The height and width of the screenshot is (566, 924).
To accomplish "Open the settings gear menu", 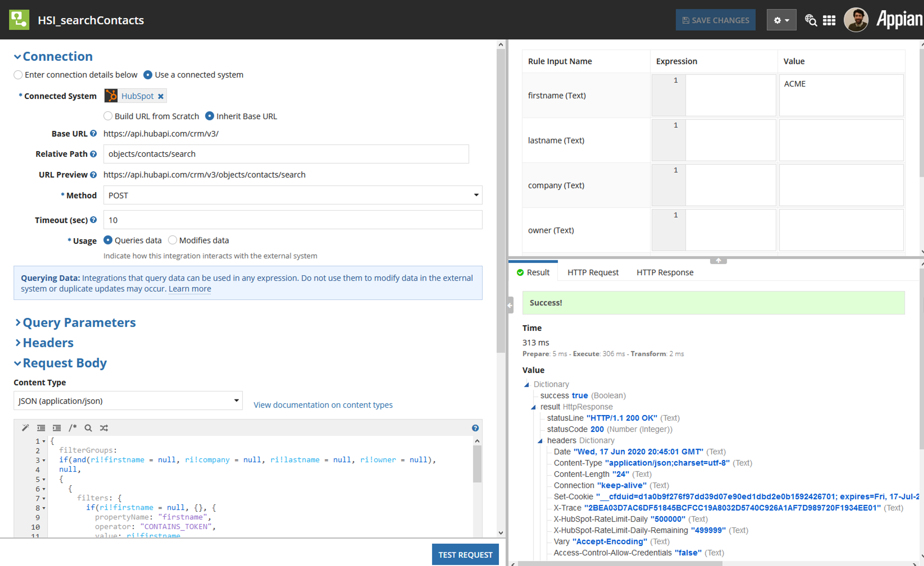I will (x=781, y=20).
